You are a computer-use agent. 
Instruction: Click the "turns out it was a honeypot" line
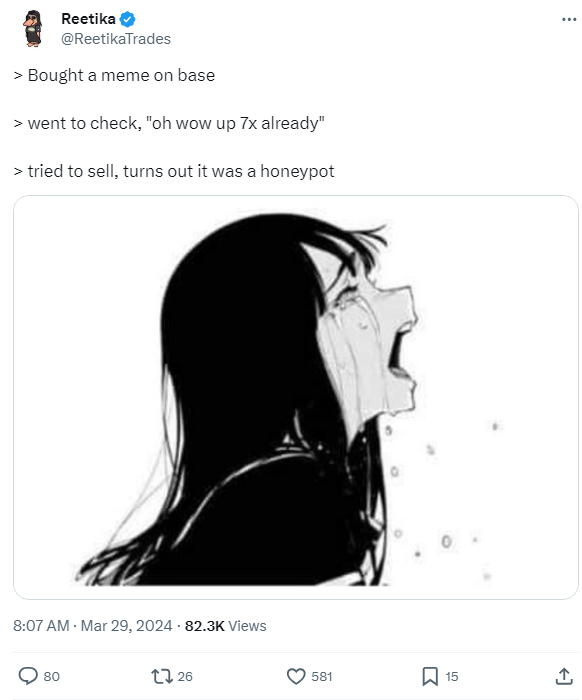(x=229, y=171)
